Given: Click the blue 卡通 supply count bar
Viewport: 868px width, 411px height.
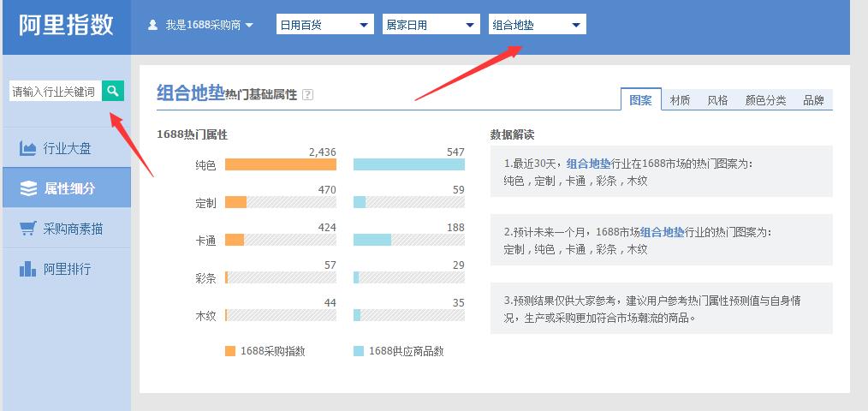Looking at the screenshot, I should [x=372, y=240].
